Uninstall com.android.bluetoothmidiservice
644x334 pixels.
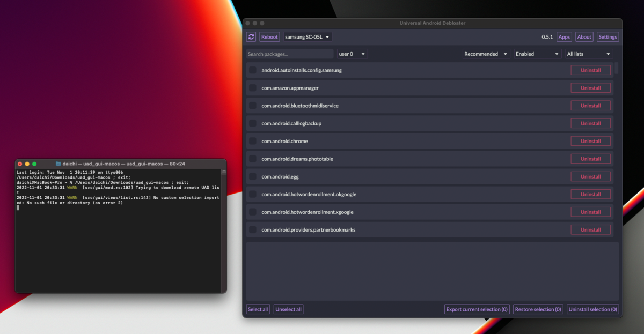590,106
